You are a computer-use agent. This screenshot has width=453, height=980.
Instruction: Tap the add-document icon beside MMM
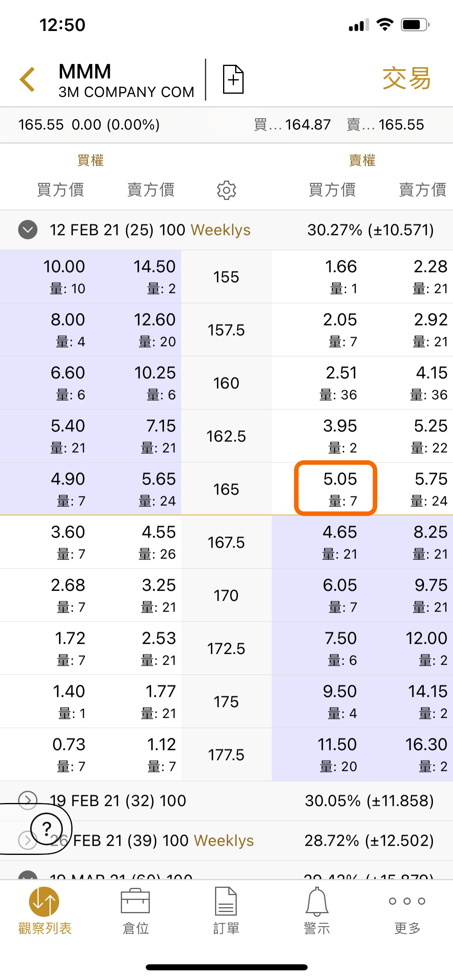click(x=234, y=79)
